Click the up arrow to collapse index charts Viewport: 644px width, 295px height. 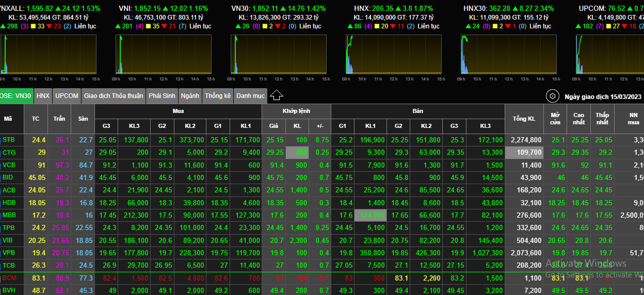[277, 95]
